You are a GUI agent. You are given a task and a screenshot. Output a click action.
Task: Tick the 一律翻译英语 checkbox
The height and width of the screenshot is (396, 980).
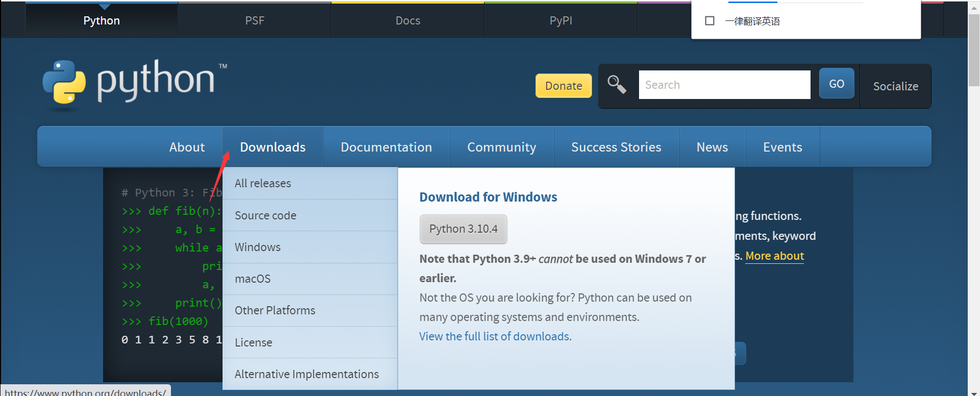[x=709, y=21]
